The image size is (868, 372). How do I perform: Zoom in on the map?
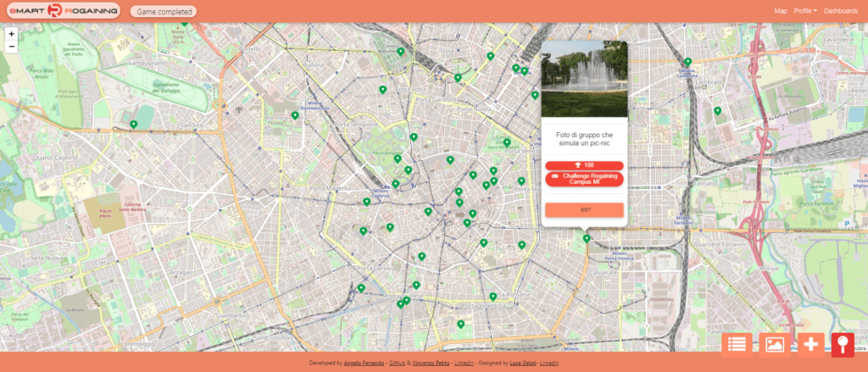[12, 34]
